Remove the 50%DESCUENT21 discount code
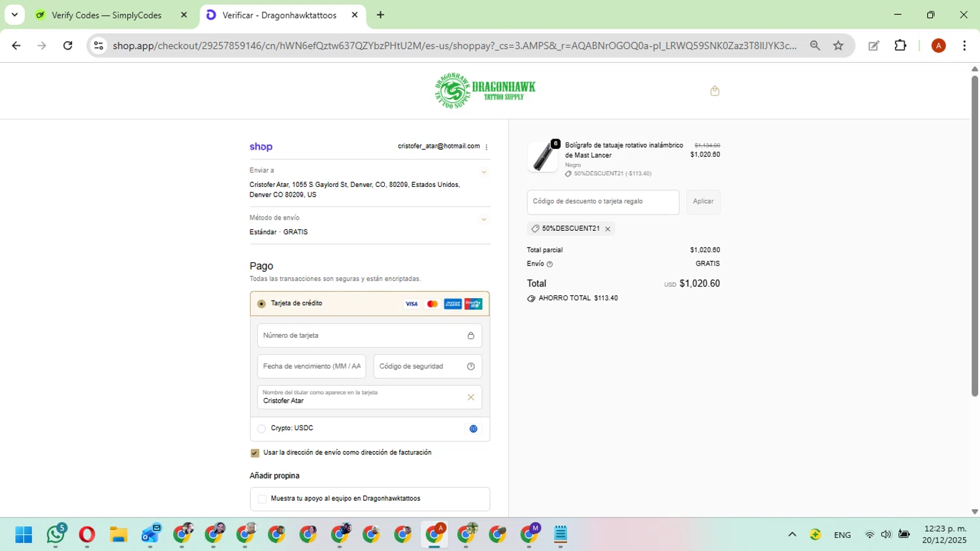Image resolution: width=980 pixels, height=551 pixels. point(608,229)
